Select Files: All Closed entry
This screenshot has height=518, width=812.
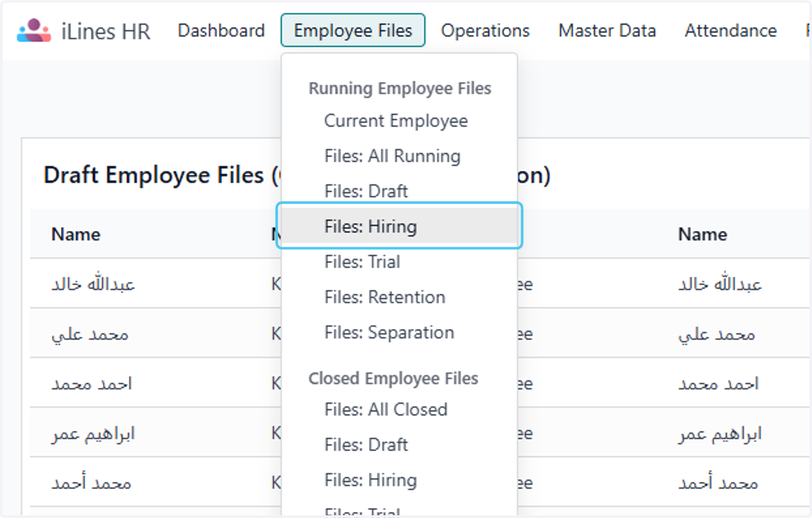click(x=386, y=409)
